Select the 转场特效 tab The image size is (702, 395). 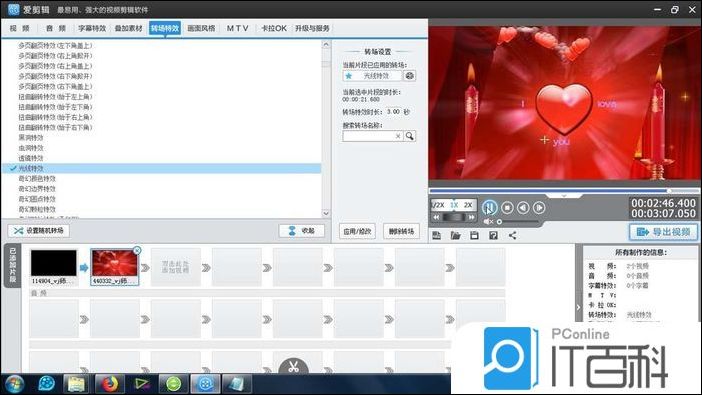pos(165,28)
